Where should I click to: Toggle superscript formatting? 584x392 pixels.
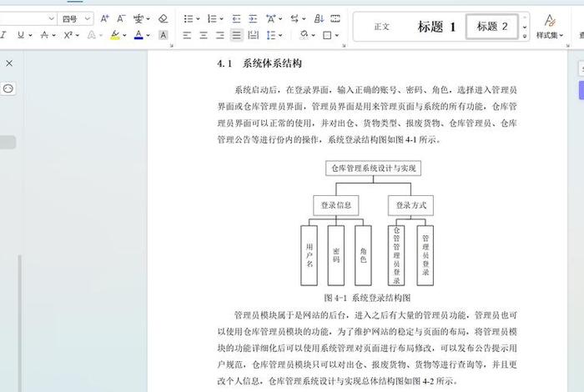68,35
